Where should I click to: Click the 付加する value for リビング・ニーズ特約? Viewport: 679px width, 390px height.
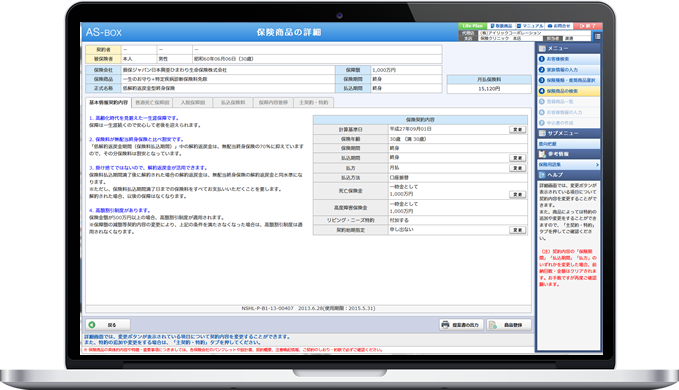tap(399, 220)
